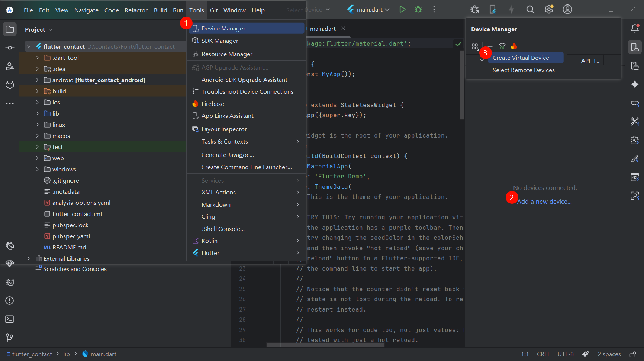Image resolution: width=644 pixels, height=361 pixels.
Task: Open the Terminal tool window icon
Action: (x=10, y=319)
